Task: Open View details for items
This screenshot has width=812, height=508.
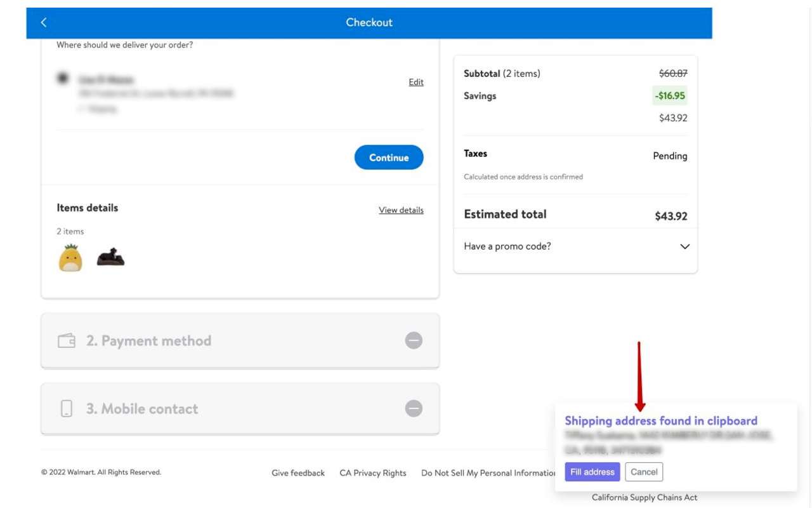Action: point(401,210)
